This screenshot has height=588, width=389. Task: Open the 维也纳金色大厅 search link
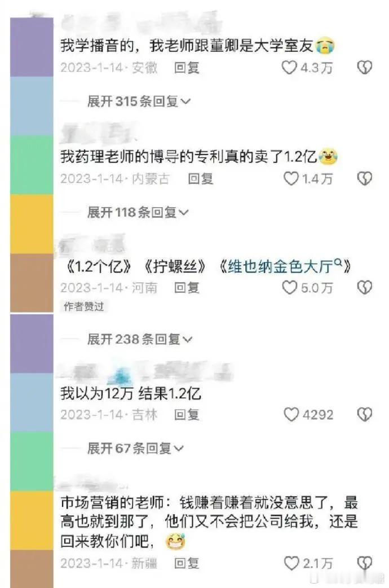click(285, 267)
